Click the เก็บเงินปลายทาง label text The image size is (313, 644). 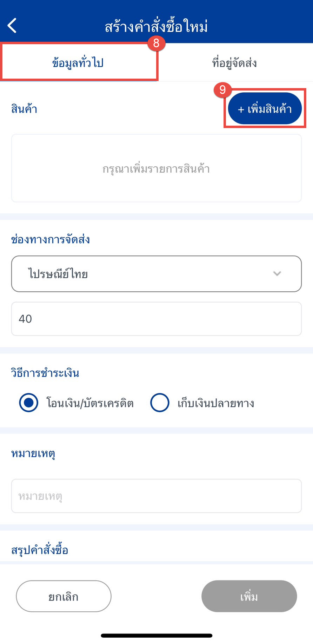pyautogui.click(x=216, y=403)
